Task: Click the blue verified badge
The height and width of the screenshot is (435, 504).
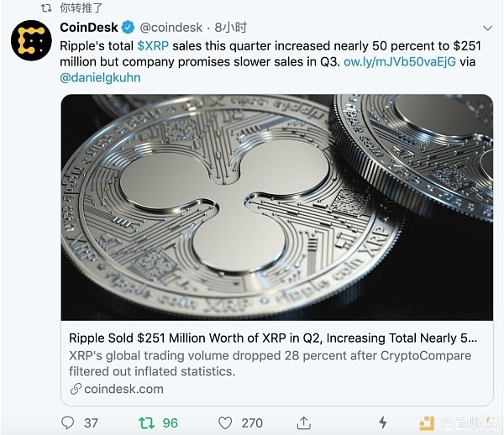Action: pos(128,28)
